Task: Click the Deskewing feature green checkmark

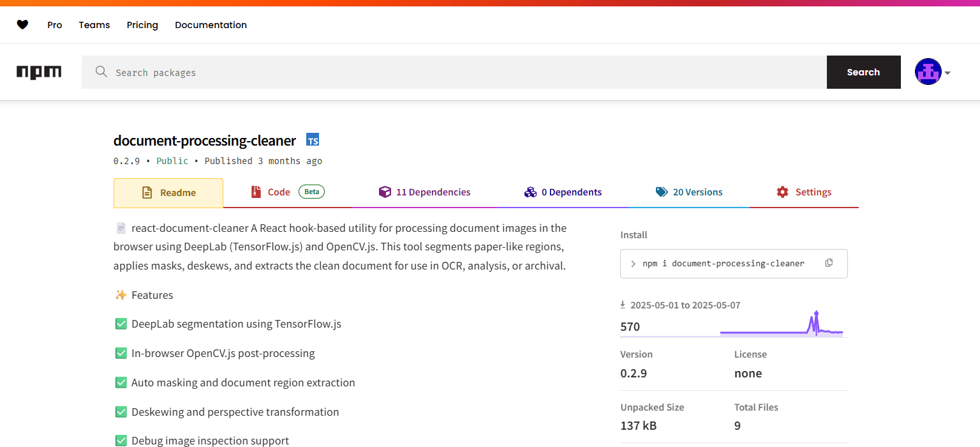Action: [x=121, y=412]
